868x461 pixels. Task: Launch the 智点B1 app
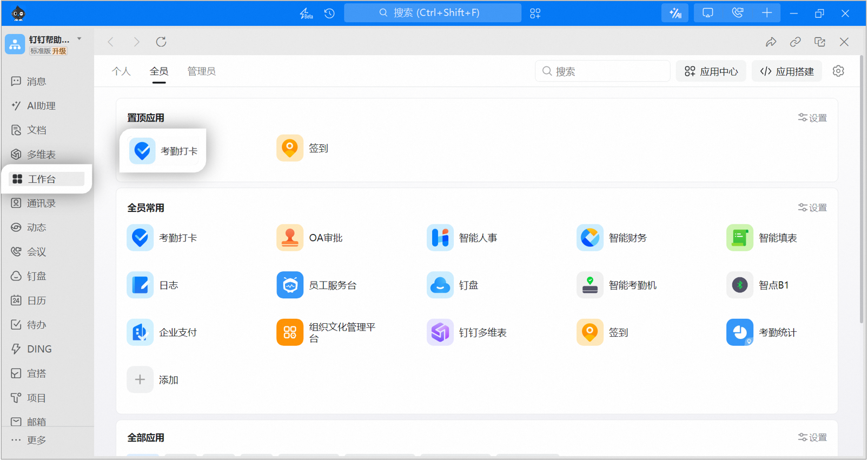(x=758, y=285)
